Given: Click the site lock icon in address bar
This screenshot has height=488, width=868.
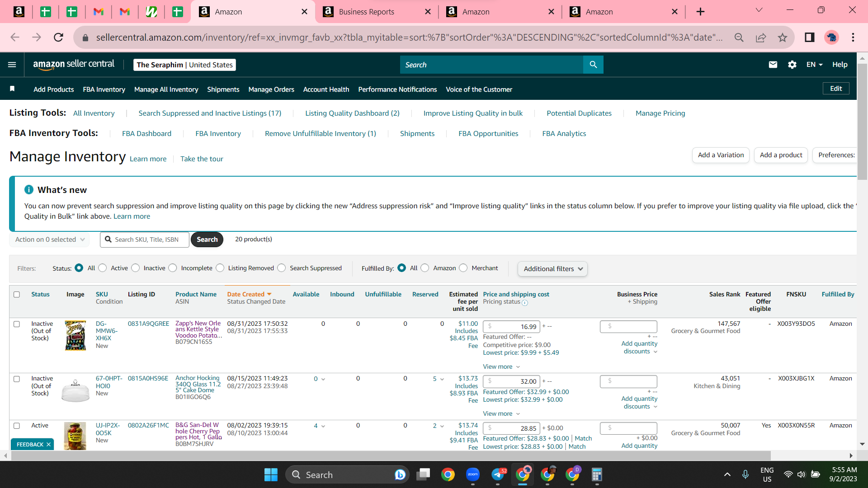Looking at the screenshot, I should pyautogui.click(x=85, y=38).
